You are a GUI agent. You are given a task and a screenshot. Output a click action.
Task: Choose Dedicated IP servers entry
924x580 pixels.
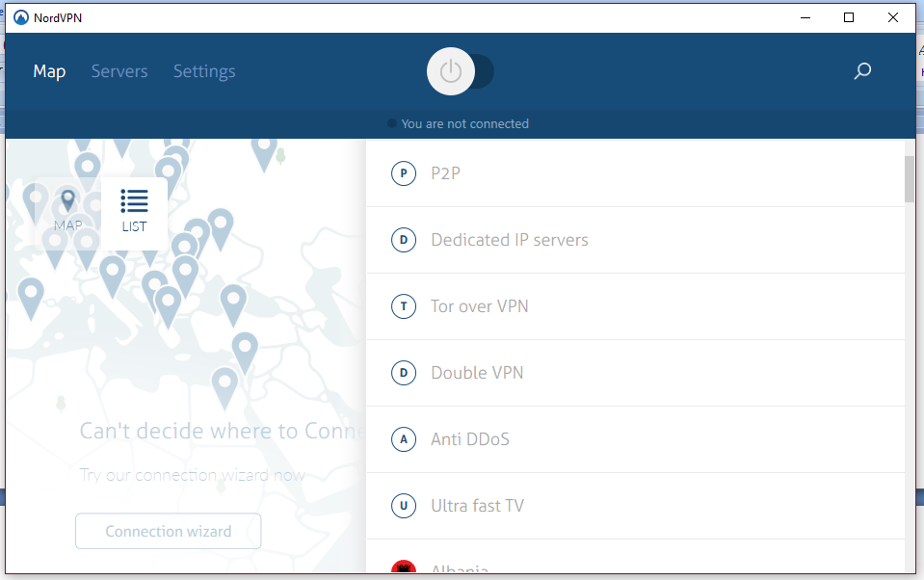pos(636,240)
